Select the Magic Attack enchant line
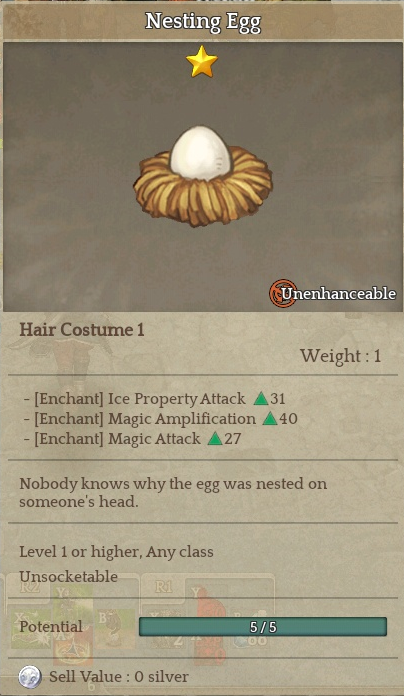Viewport: 404px width, 696px height. (x=132, y=439)
